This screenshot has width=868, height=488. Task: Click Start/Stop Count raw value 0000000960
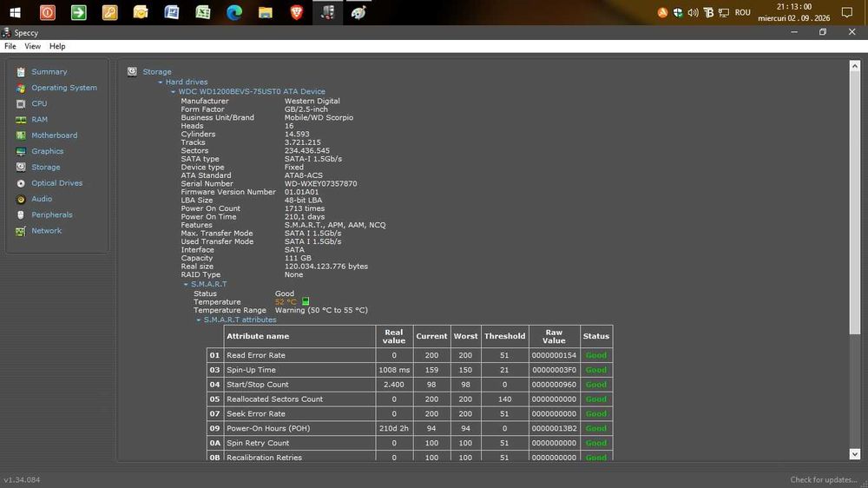click(554, 385)
